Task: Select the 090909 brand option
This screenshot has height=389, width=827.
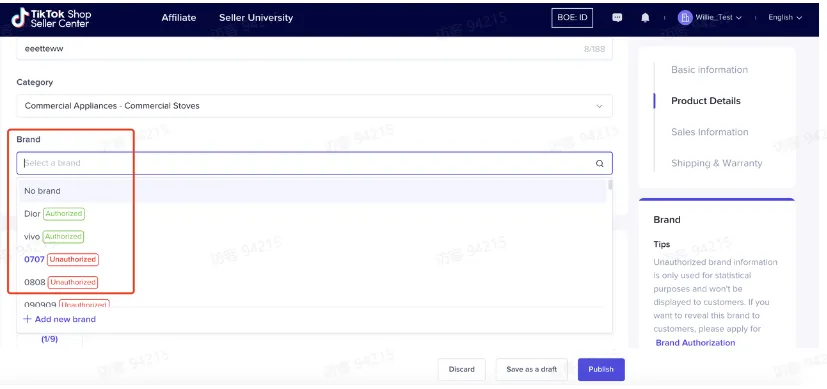Action: [312, 303]
